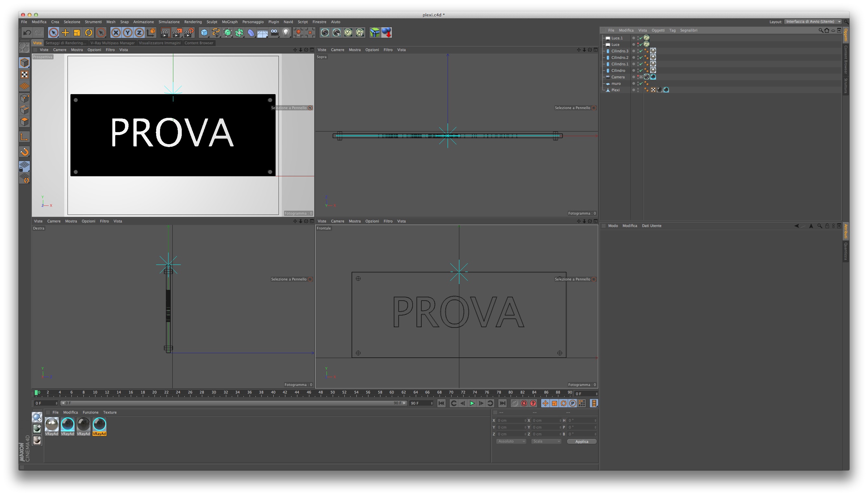Open Edit Render Settings clapperboard icon
The image size is (868, 496).
(189, 33)
